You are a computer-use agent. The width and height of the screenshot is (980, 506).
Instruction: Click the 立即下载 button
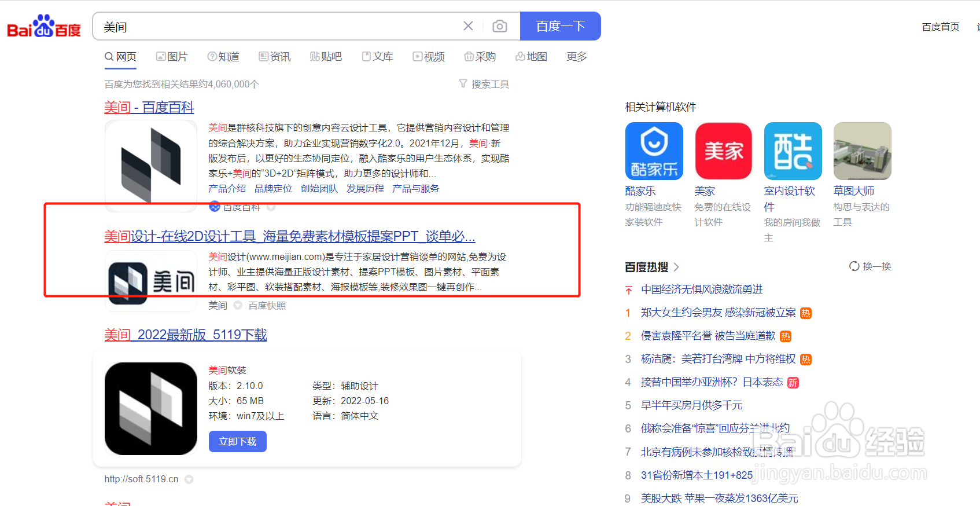[x=238, y=442]
